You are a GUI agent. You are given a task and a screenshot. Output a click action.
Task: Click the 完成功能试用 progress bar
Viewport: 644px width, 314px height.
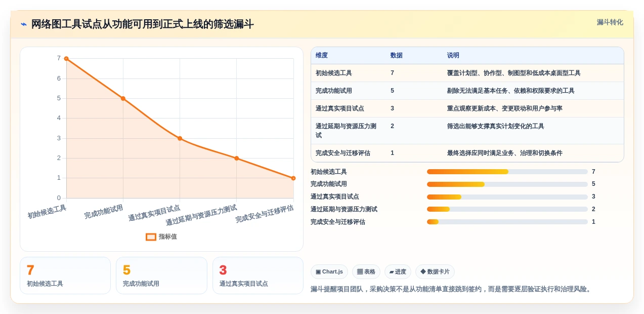pos(507,184)
